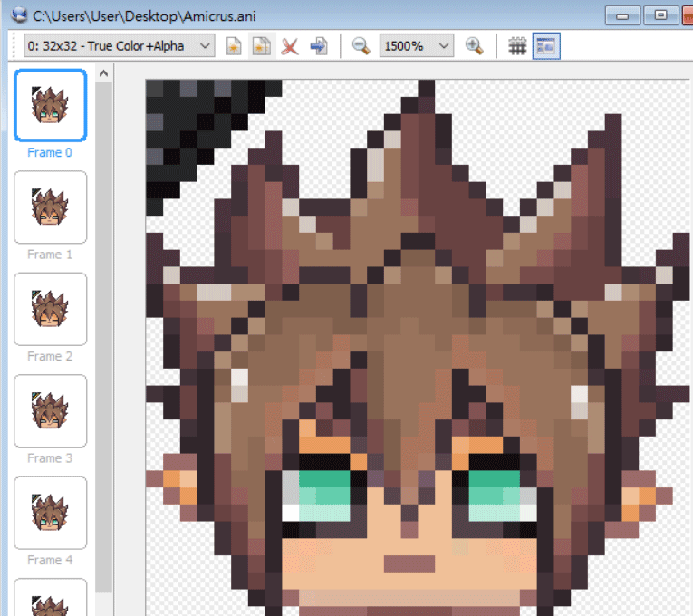Delete image format with red X icon
The height and width of the screenshot is (616, 693).
pos(290,46)
